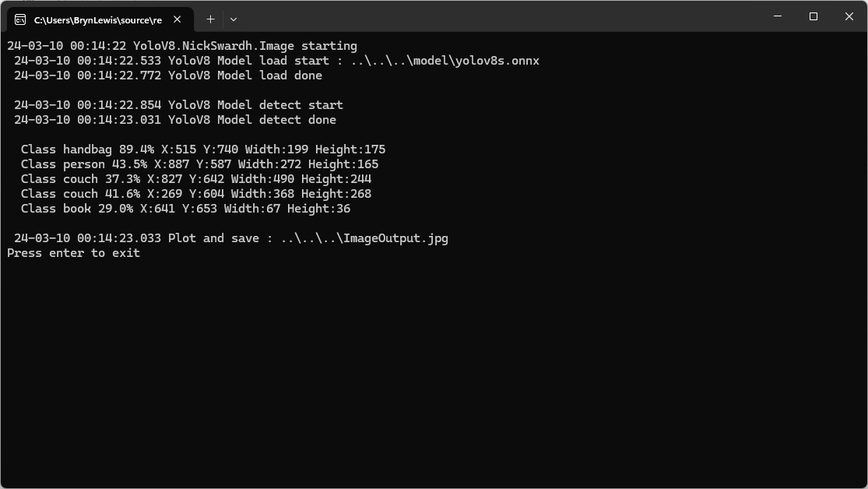Click the Model detect start line
Image resolution: width=868 pixels, height=489 pixels.
click(x=178, y=105)
